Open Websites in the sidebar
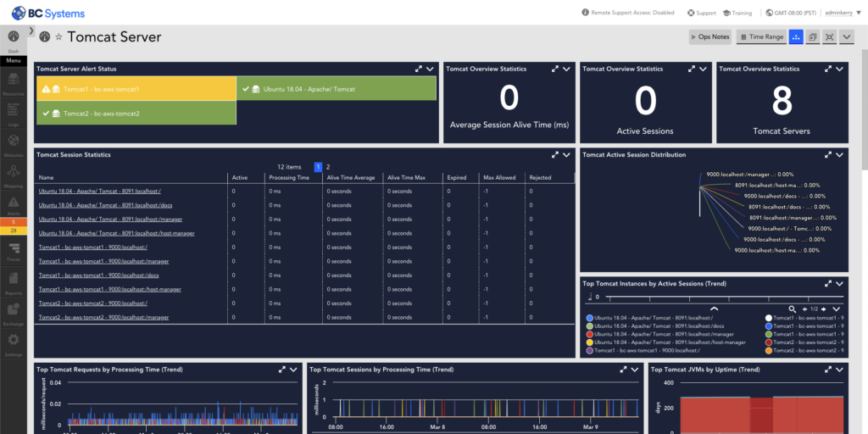Image resolution: width=868 pixels, height=434 pixels. click(x=14, y=144)
